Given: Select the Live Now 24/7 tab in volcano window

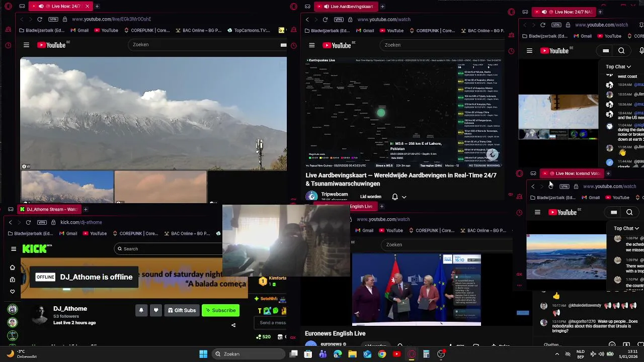Looking at the screenshot, I should pyautogui.click(x=61, y=6).
